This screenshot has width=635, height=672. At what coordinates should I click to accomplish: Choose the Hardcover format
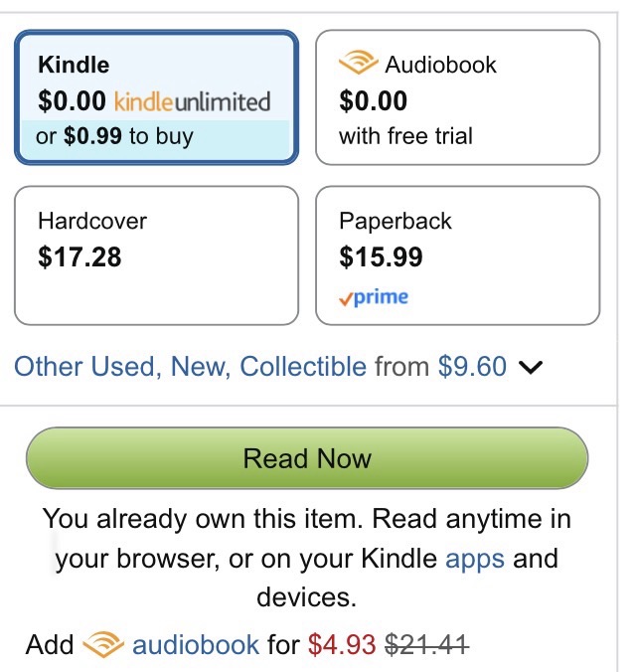tap(156, 255)
